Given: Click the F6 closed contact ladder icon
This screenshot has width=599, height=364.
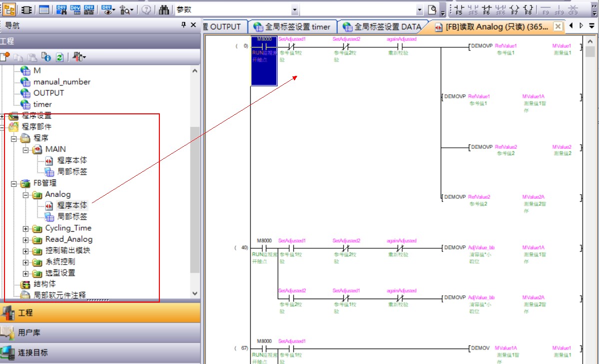Looking at the screenshot, I should click(x=487, y=9).
